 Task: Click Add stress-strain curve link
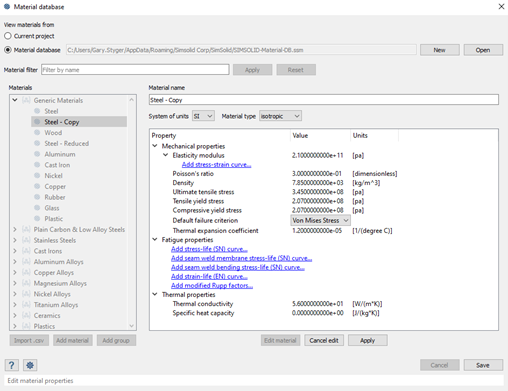pyautogui.click(x=216, y=164)
